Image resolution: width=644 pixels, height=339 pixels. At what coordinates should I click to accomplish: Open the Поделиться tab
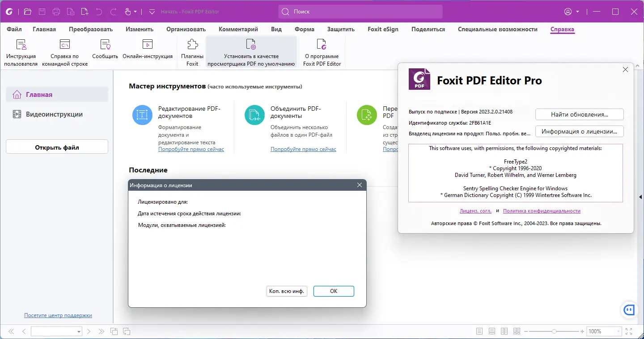(428, 29)
